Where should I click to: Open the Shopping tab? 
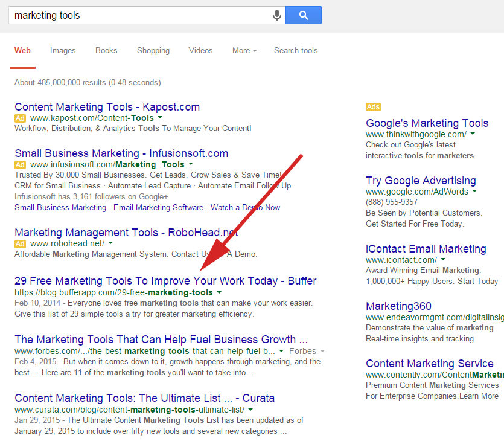153,51
